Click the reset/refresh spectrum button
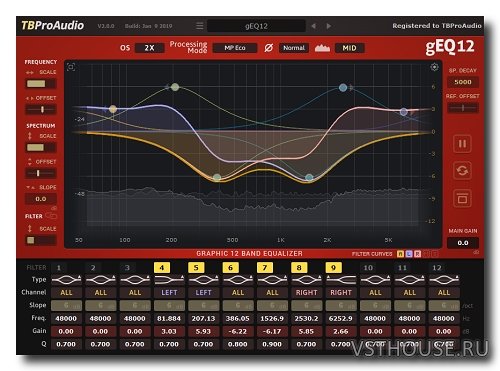This screenshot has width=500, height=371. tap(462, 171)
